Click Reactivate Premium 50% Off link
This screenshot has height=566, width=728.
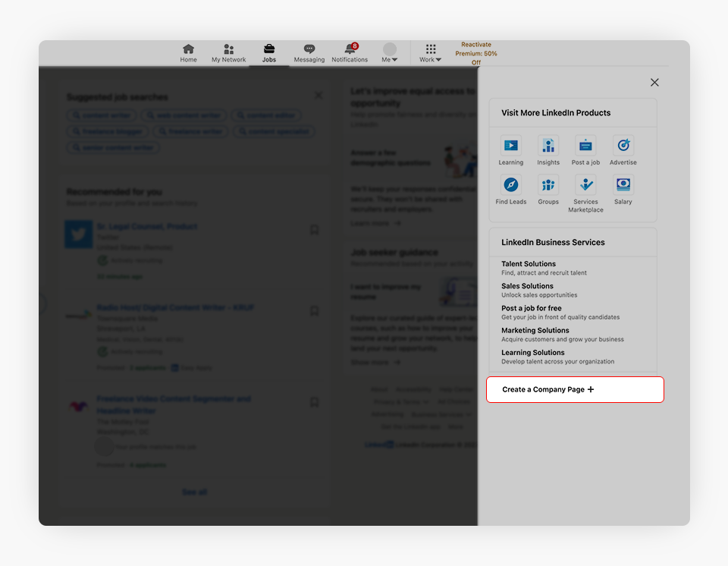click(x=476, y=54)
